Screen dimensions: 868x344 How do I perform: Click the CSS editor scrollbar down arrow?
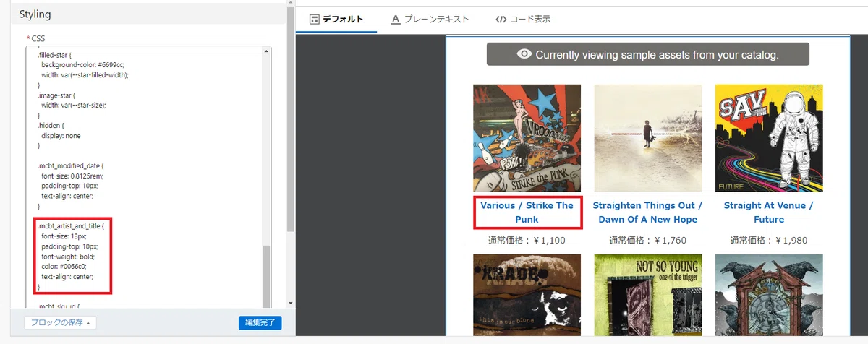(x=268, y=304)
